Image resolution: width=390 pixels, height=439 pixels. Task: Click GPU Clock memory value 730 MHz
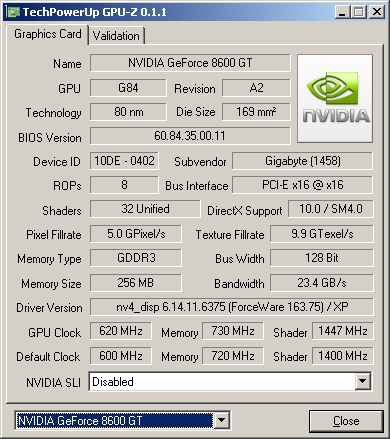click(x=233, y=331)
